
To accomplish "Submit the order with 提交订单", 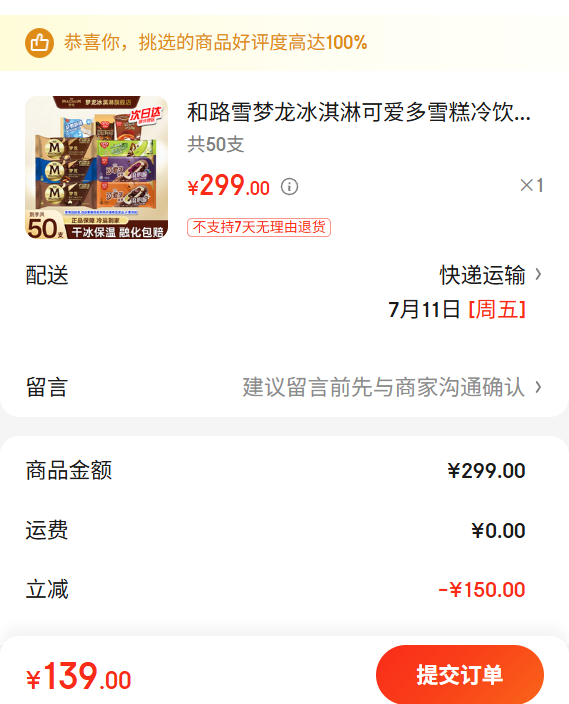I will point(460,674).
